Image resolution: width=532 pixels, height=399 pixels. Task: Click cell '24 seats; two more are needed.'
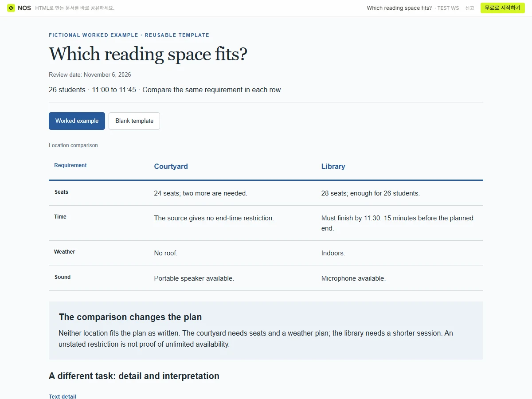coord(200,193)
